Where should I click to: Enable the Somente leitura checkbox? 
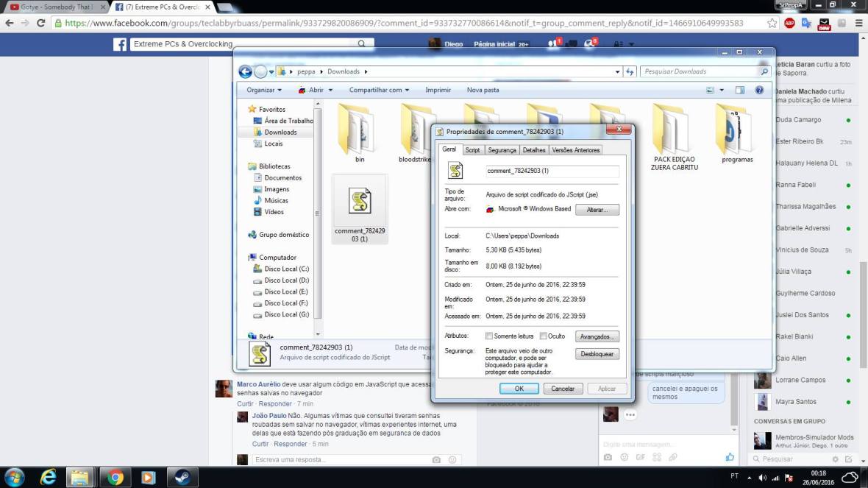pos(489,336)
